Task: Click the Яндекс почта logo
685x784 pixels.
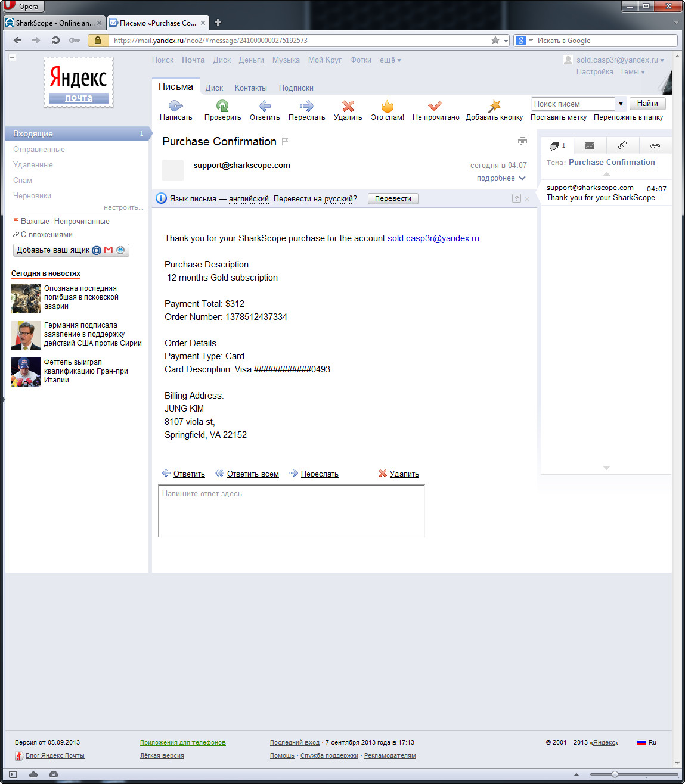Action: [x=79, y=82]
